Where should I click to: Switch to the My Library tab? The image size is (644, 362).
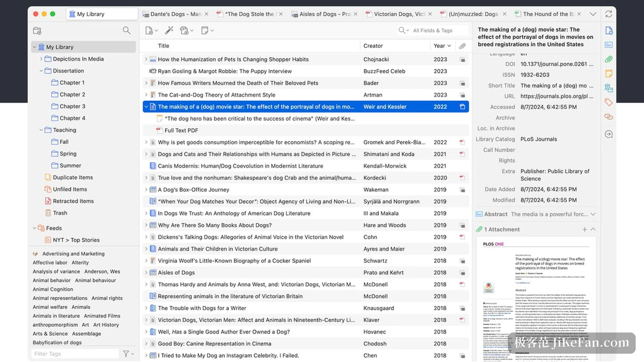click(102, 14)
